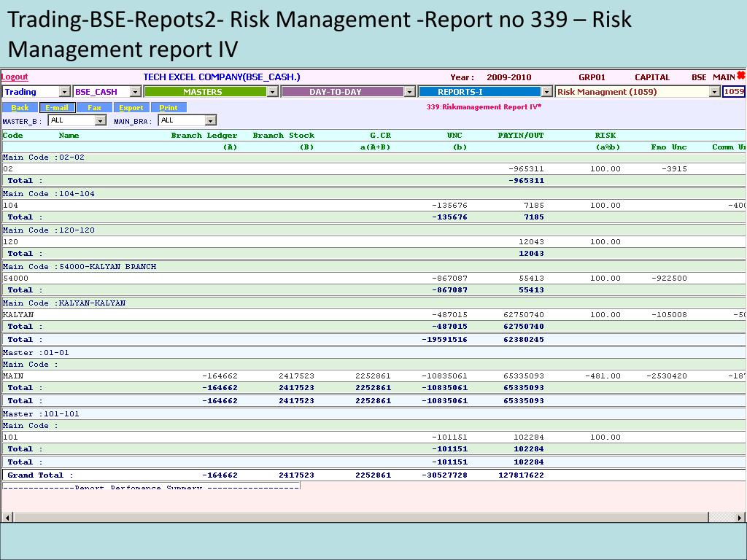Click the Branch Stock column header
The height and width of the screenshot is (560, 747).
[284, 135]
